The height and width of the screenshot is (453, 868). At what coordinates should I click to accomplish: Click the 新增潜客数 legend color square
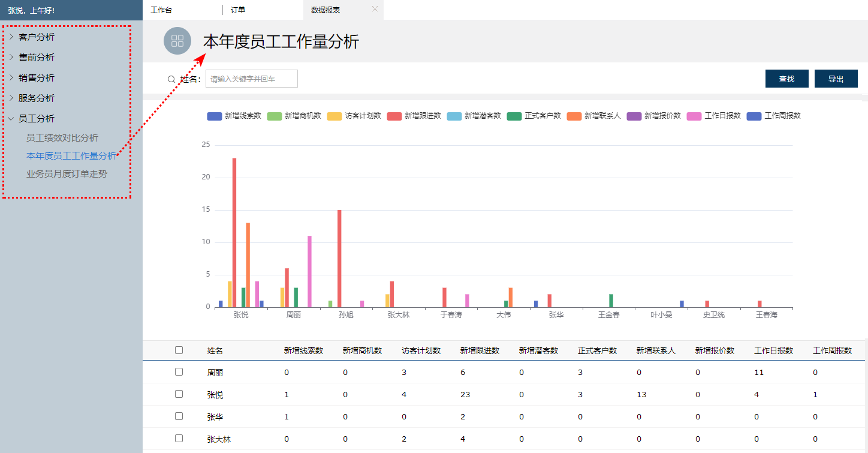(455, 116)
